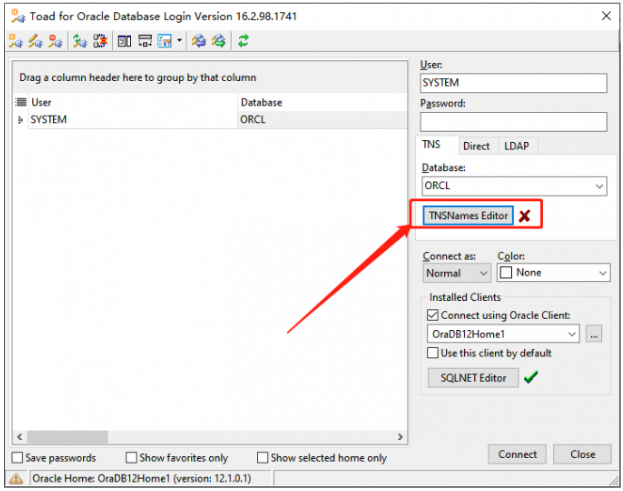This screenshot has width=623, height=491.
Task: Click the green arrows connection icon
Action: 80,41
